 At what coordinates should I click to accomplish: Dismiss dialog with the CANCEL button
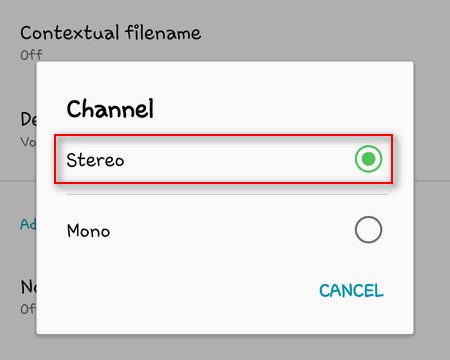click(351, 291)
